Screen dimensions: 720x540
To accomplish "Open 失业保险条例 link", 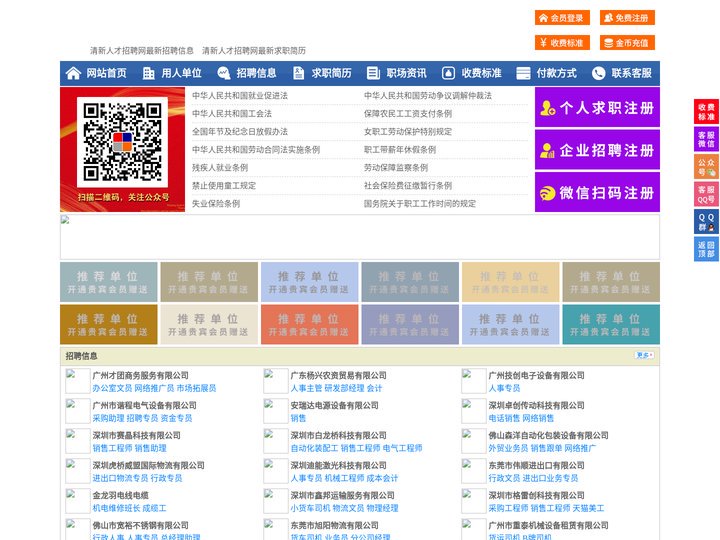I will 216,203.
